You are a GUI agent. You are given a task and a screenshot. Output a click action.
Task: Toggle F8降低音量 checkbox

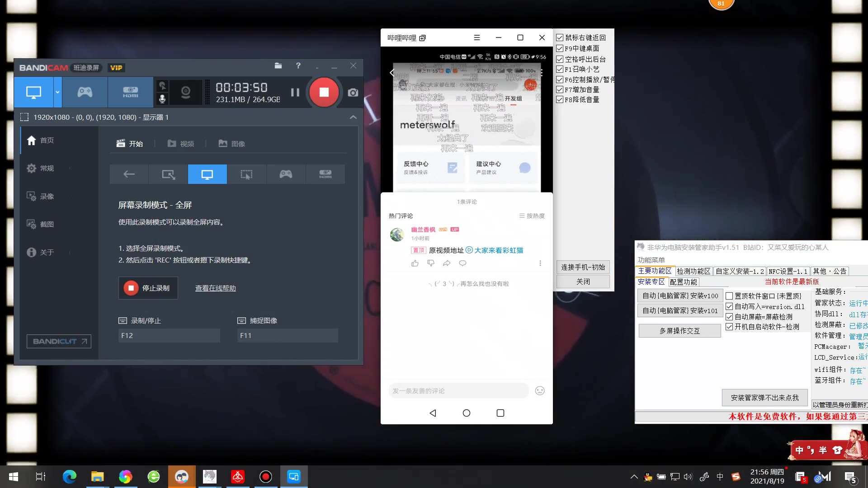click(x=560, y=99)
